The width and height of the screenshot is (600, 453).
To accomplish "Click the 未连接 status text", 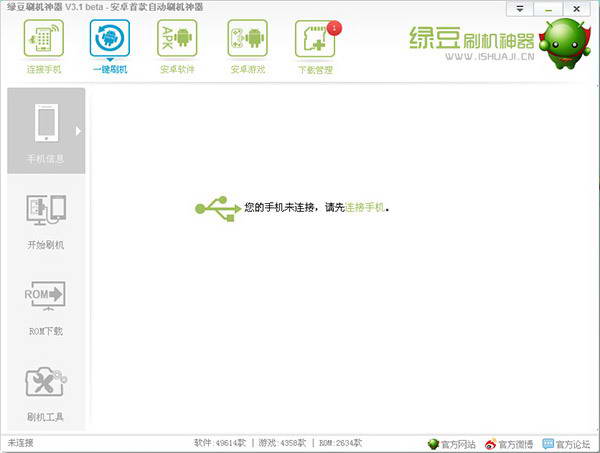I will [21, 443].
